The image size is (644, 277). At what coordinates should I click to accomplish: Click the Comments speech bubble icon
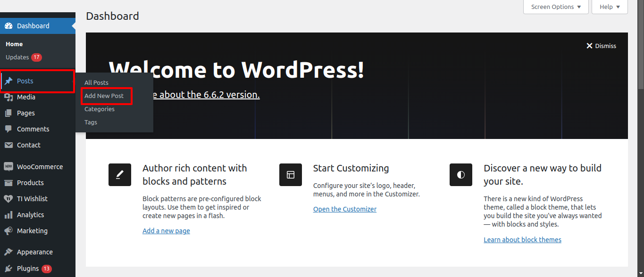pos(8,129)
